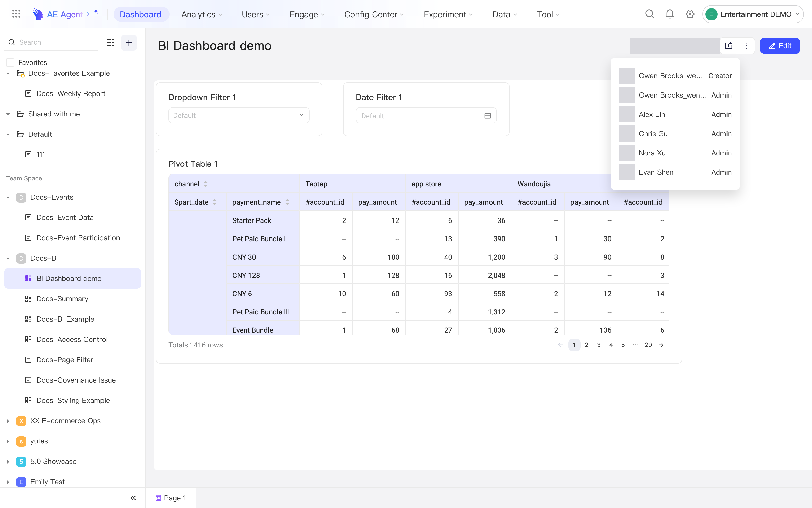Viewport: 812px width, 508px height.
Task: Go to page 29 in pagination
Action: 648,345
